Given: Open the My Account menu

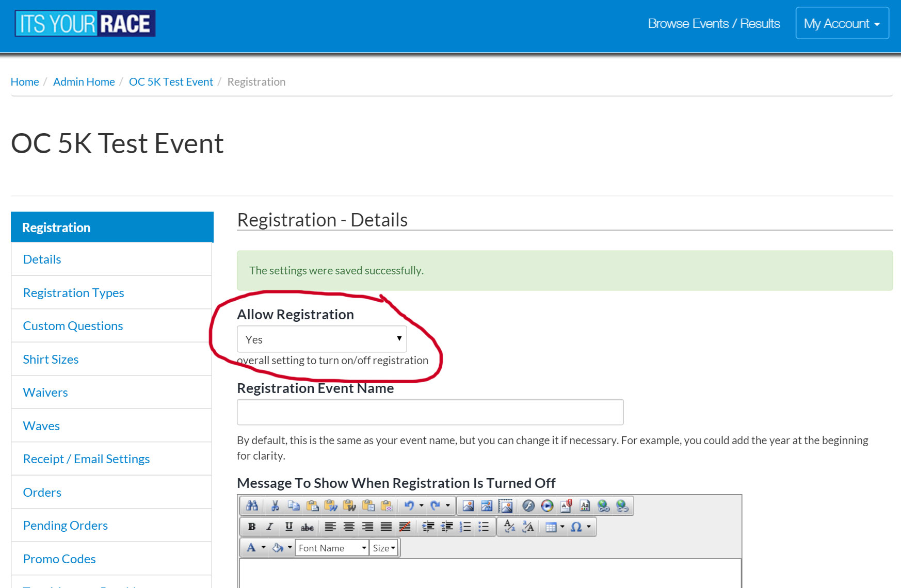Looking at the screenshot, I should click(842, 23).
